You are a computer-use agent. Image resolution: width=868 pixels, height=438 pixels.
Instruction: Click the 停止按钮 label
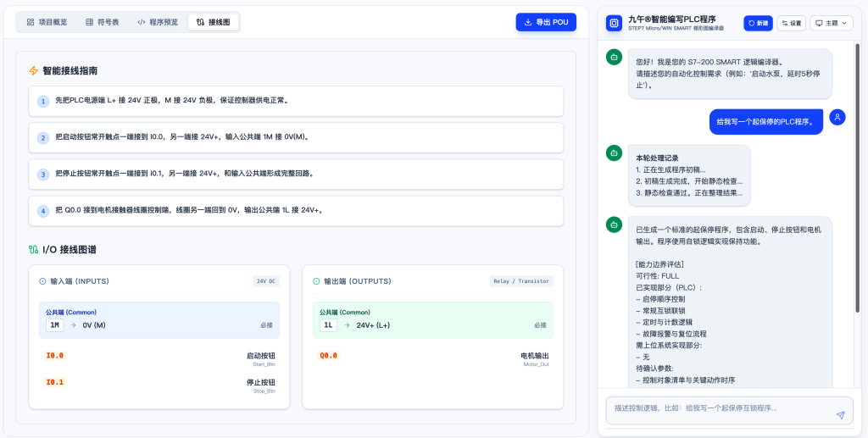261,382
